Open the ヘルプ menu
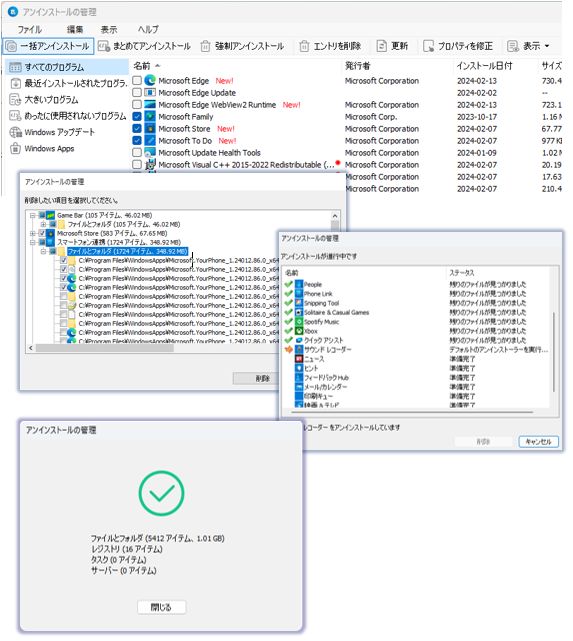Viewport: 573px width, 641px height. point(148,29)
